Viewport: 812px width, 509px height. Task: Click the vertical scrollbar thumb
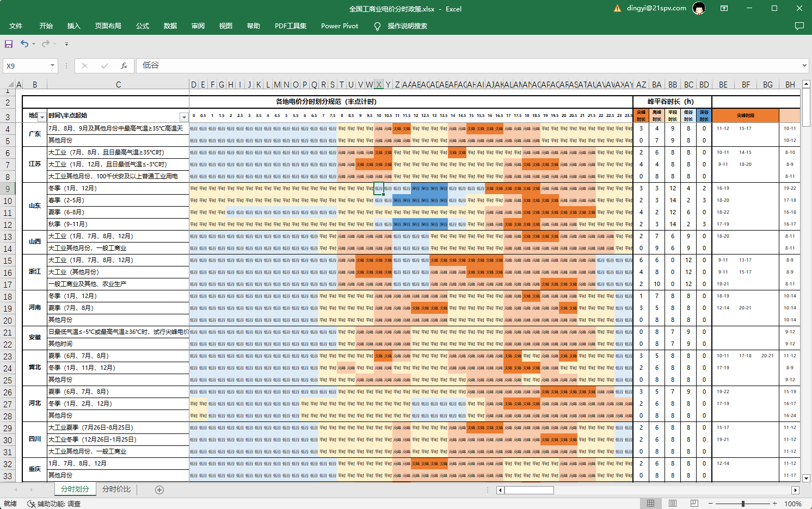[807, 108]
